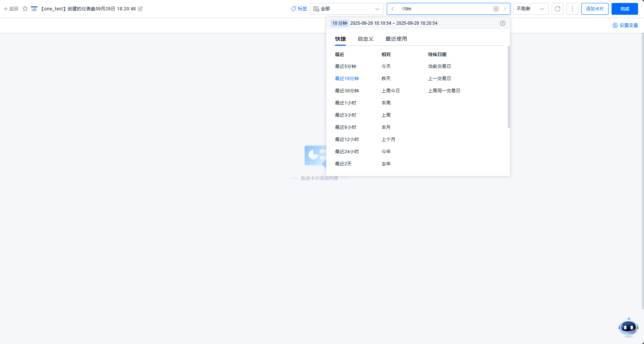Screen dimensions: 644x344
Task: Click the 标签 tag link
Action: coord(299,9)
